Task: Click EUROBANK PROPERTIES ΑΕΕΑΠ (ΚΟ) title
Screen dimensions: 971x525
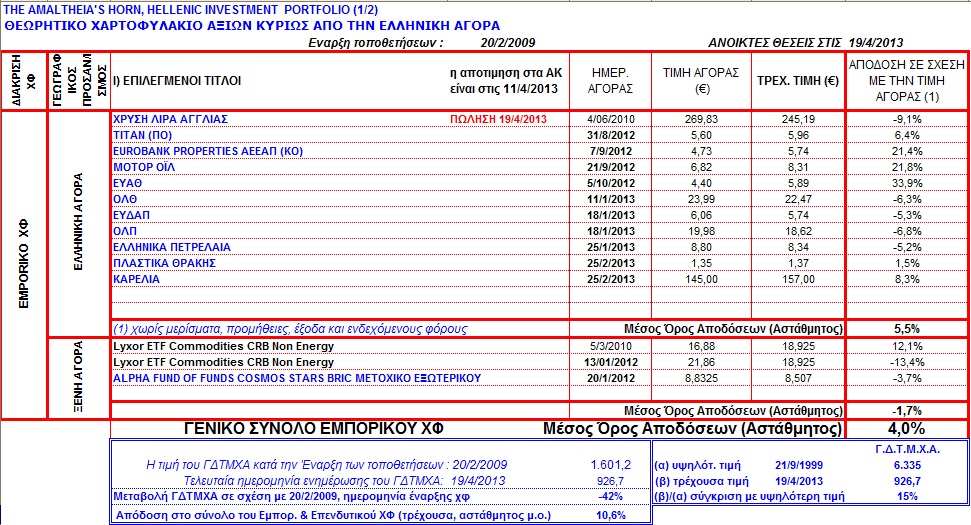Action: [x=207, y=151]
